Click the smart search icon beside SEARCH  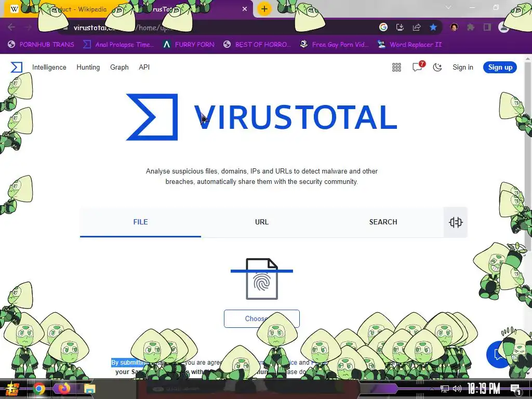(x=456, y=222)
